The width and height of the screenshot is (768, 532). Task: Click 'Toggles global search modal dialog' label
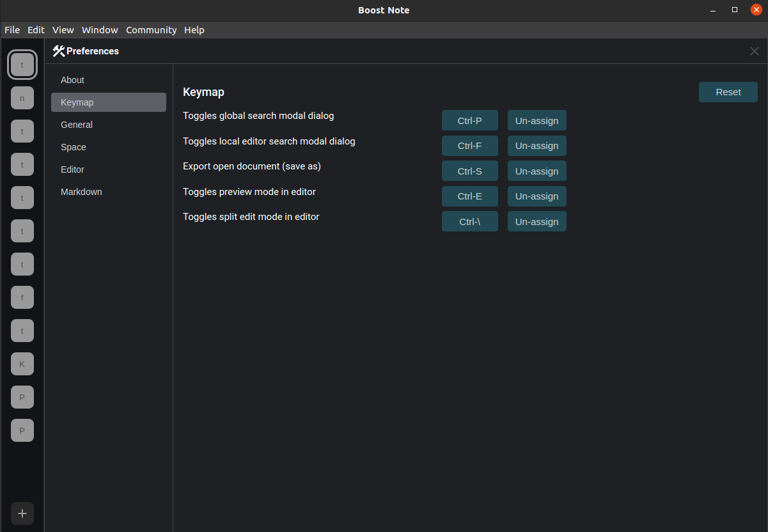tap(258, 116)
